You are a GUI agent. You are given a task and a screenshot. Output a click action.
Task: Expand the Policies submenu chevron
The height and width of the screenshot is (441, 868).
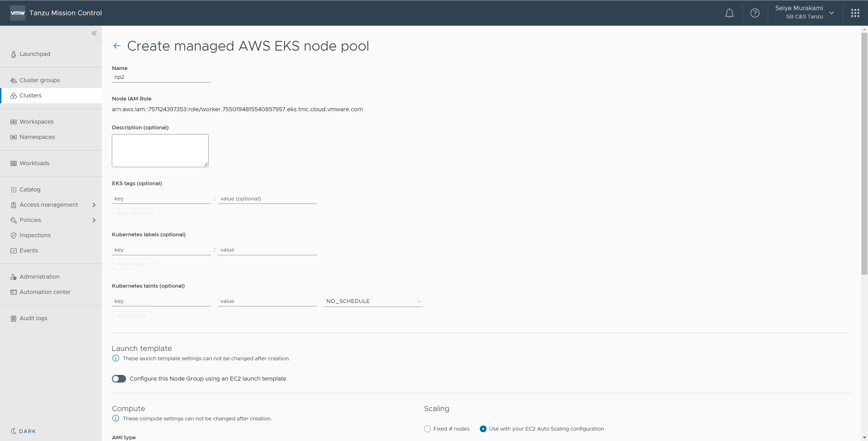coord(94,220)
